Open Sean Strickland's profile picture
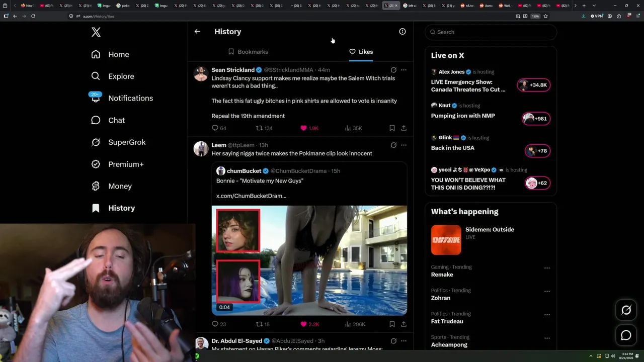The width and height of the screenshot is (644, 362). (201, 73)
